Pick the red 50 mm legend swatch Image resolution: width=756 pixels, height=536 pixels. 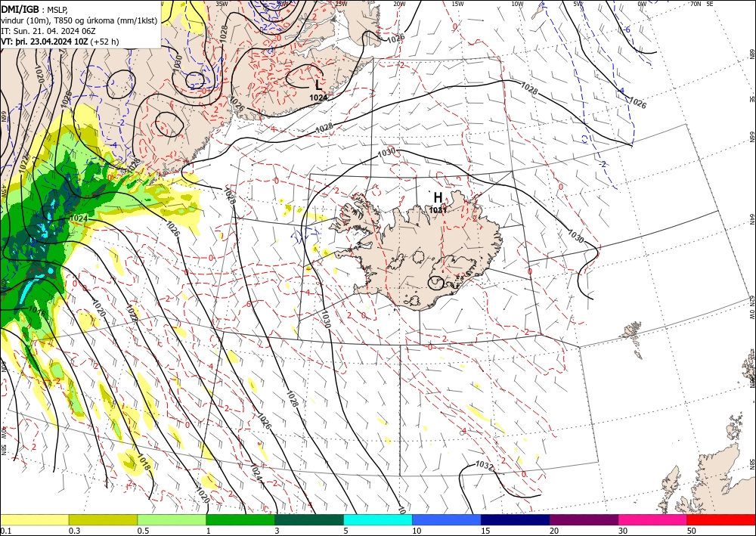click(721, 519)
